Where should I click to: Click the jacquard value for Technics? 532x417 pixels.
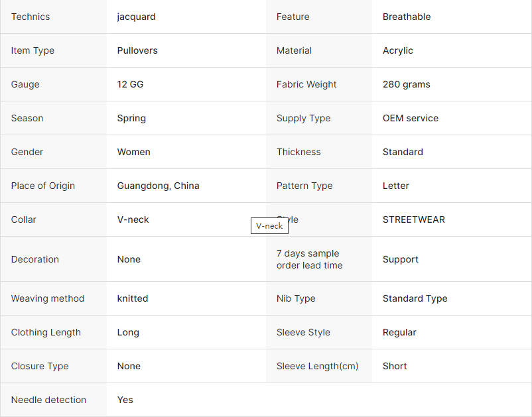point(136,17)
